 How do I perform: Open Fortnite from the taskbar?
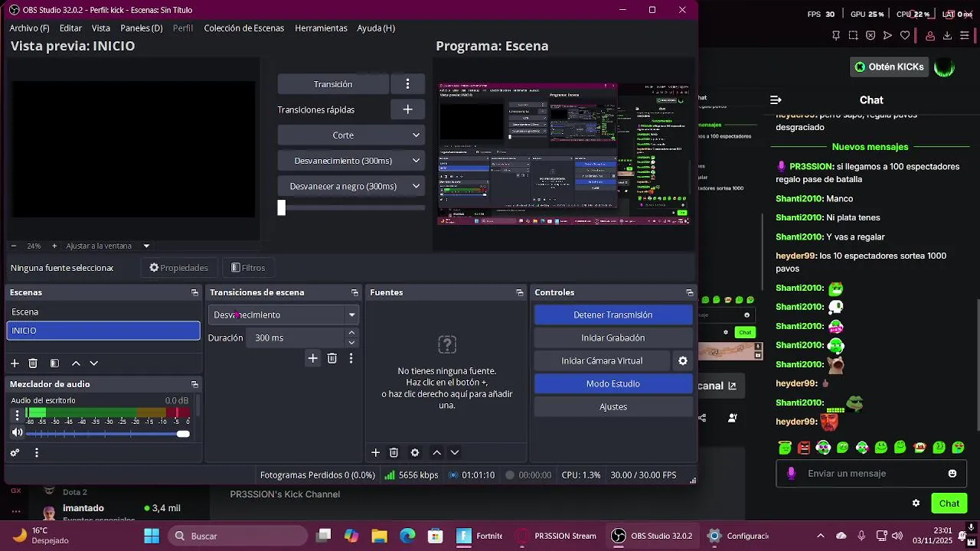tap(480, 536)
